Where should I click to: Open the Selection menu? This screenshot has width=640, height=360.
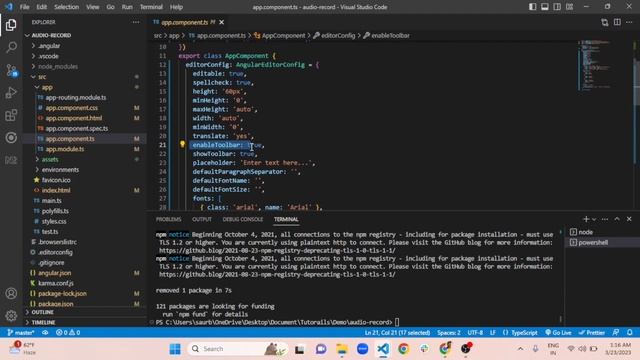66,7
